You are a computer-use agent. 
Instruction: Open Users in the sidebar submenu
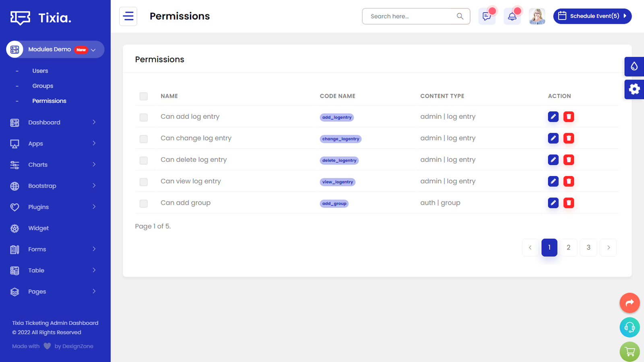pyautogui.click(x=40, y=71)
